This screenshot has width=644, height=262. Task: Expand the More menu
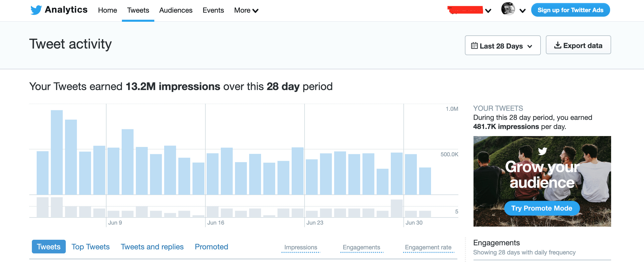click(x=246, y=10)
